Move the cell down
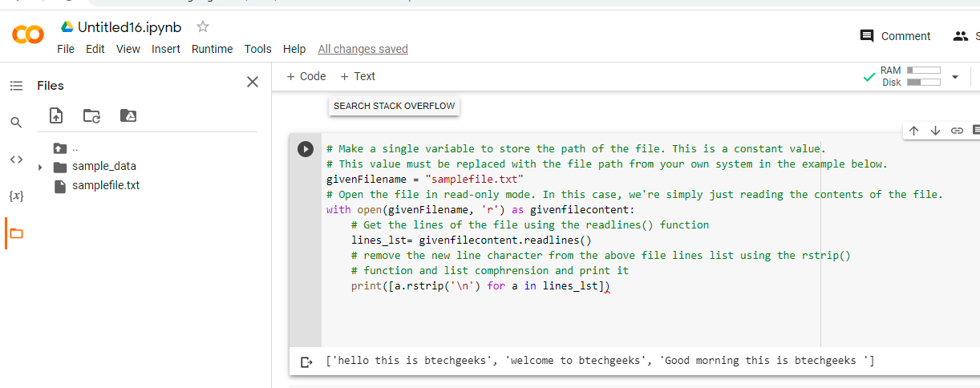Image resolution: width=980 pixels, height=388 pixels. coord(935,131)
